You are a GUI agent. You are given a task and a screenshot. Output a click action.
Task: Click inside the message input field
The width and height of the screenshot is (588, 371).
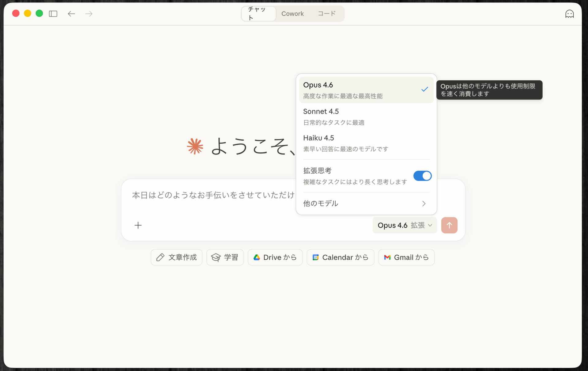coord(214,195)
